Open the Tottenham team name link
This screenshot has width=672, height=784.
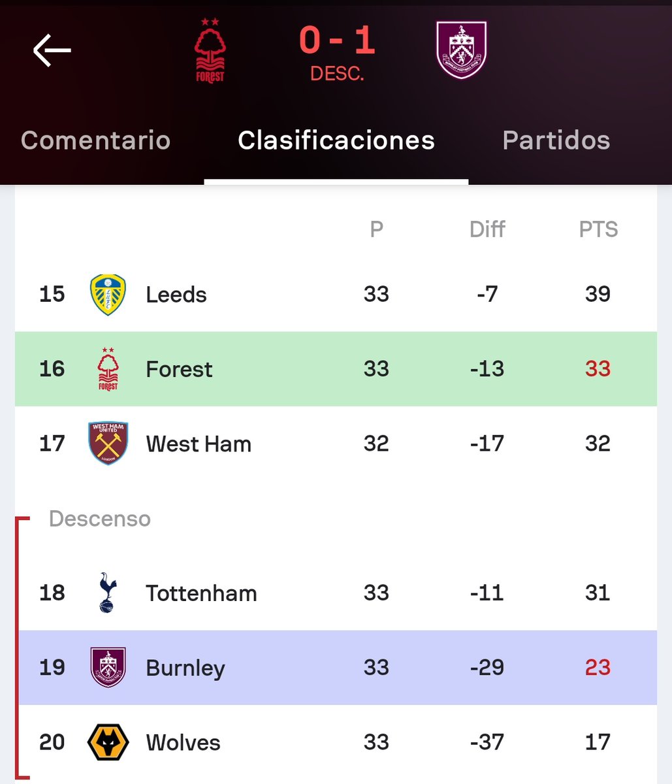[201, 594]
